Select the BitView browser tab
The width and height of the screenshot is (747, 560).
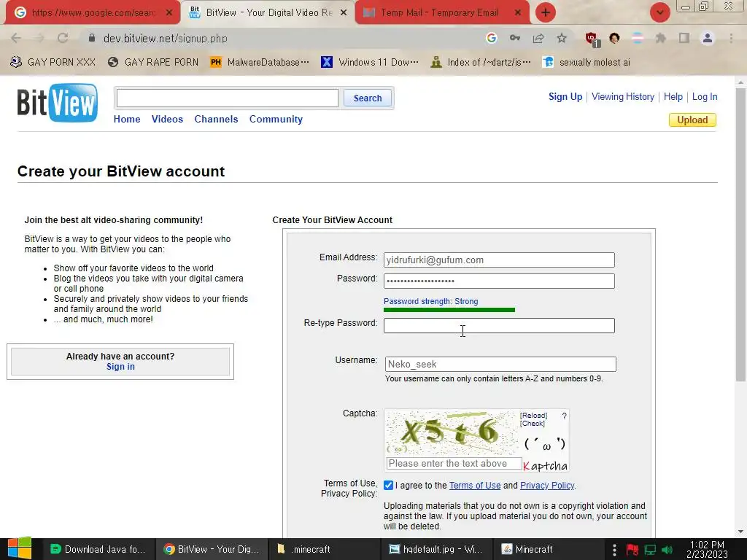pos(268,13)
